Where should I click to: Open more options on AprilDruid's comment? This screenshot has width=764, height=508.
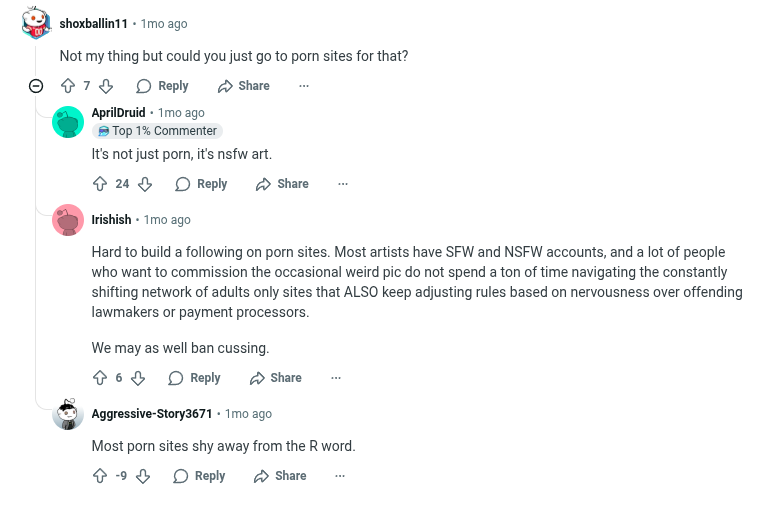point(343,184)
